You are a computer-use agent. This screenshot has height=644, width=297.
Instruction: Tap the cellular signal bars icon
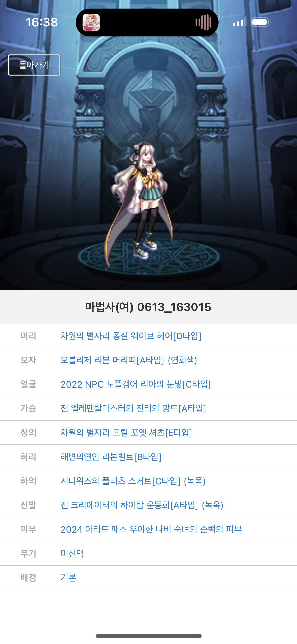(x=240, y=22)
